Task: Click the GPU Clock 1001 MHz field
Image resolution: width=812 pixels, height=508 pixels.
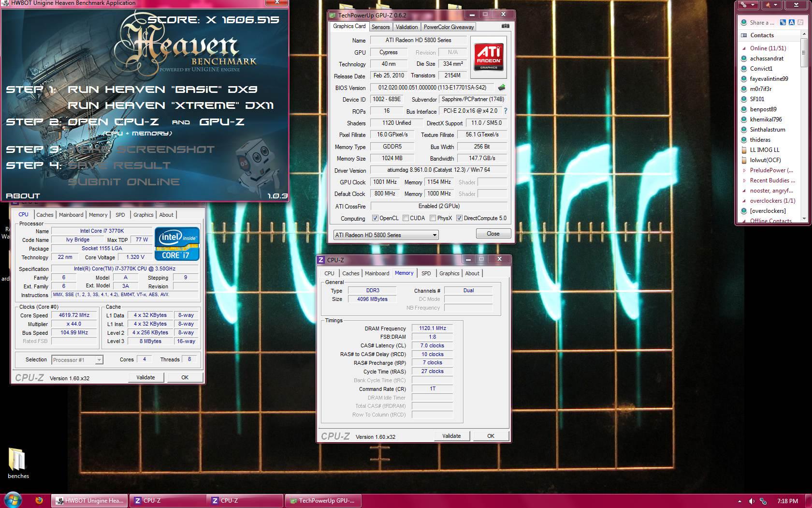Action: (x=385, y=182)
